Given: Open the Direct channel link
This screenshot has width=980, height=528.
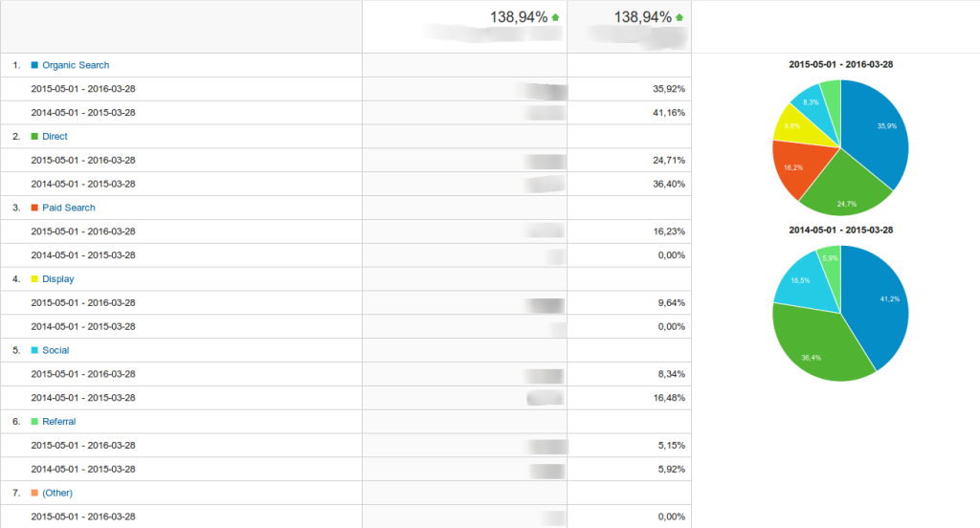Looking at the screenshot, I should pyautogui.click(x=55, y=136).
